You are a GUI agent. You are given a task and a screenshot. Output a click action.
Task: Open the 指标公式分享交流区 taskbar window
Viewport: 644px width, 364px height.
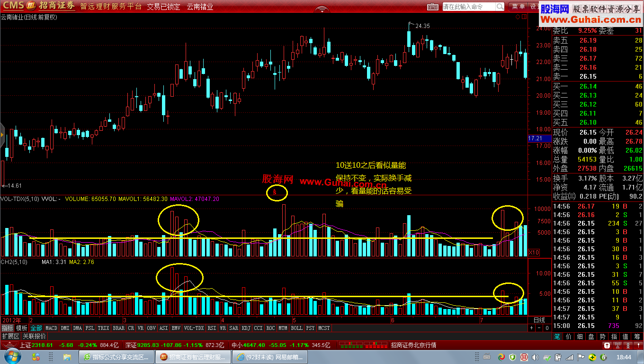point(116,357)
